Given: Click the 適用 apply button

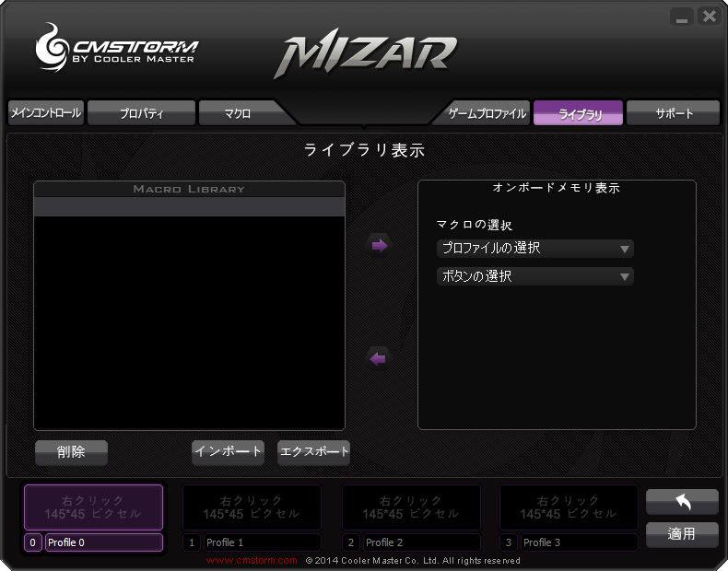Looking at the screenshot, I should (682, 534).
